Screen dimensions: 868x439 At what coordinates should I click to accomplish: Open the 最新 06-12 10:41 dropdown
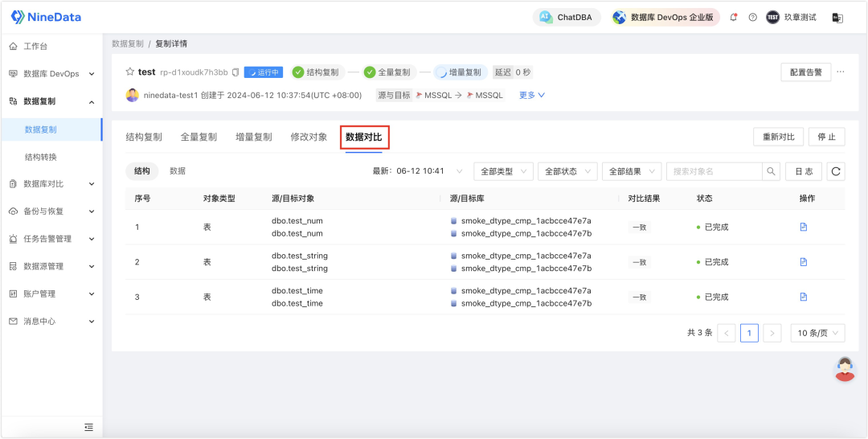(x=418, y=171)
